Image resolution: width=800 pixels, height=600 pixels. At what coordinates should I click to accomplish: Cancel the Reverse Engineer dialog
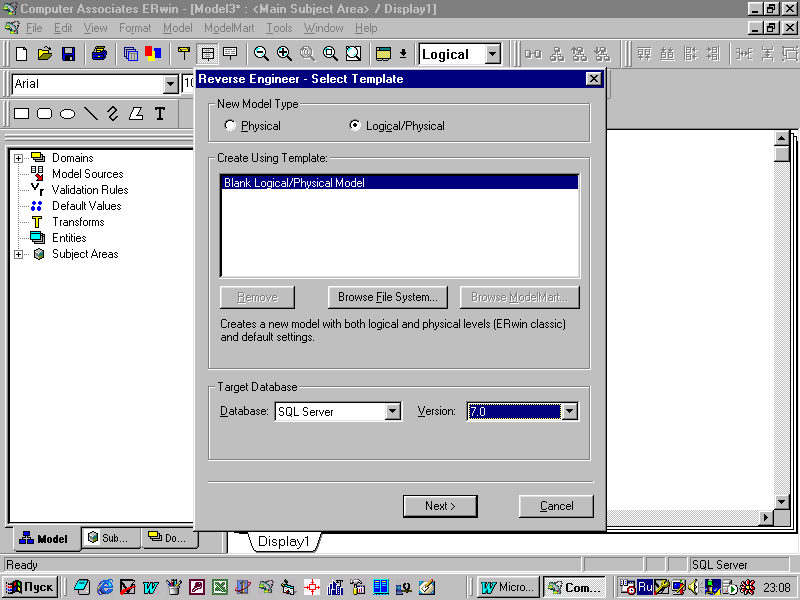coord(556,506)
